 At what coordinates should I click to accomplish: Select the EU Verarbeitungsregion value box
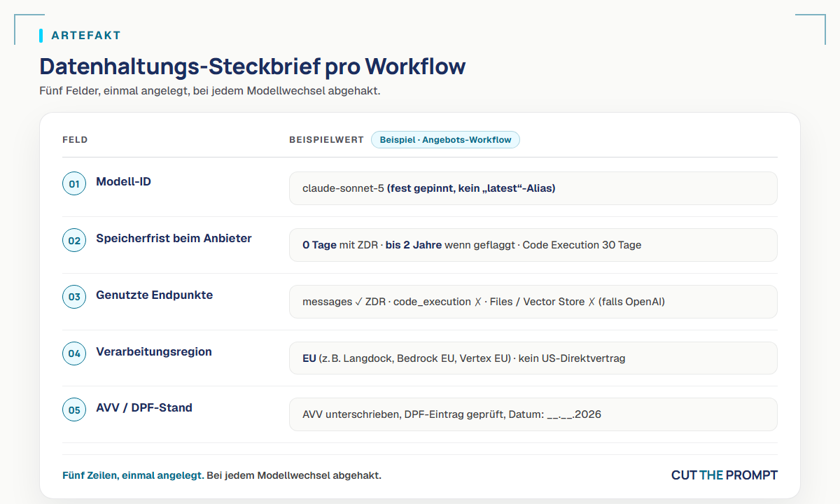pyautogui.click(x=533, y=358)
